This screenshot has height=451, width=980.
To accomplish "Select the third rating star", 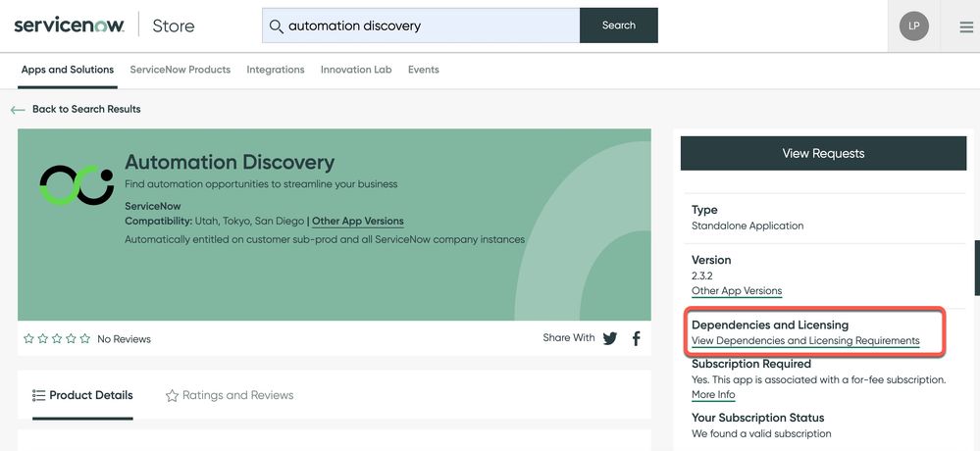I will 57,338.
